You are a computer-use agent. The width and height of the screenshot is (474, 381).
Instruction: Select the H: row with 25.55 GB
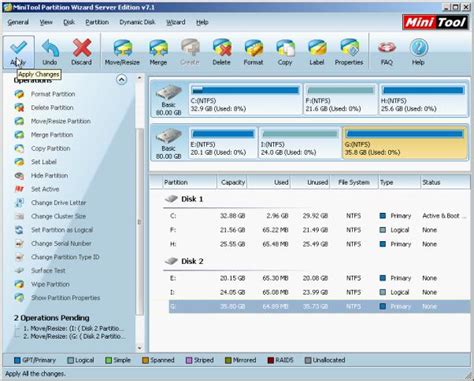(319, 244)
